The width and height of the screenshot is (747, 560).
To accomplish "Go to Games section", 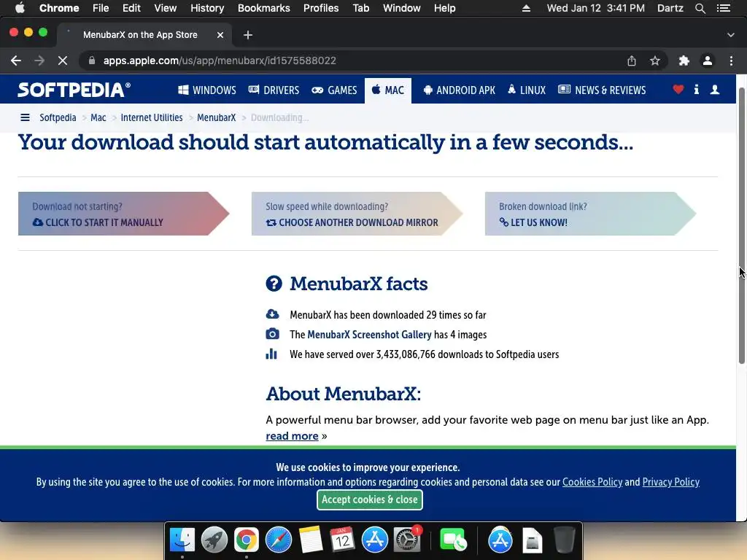I will coord(334,90).
